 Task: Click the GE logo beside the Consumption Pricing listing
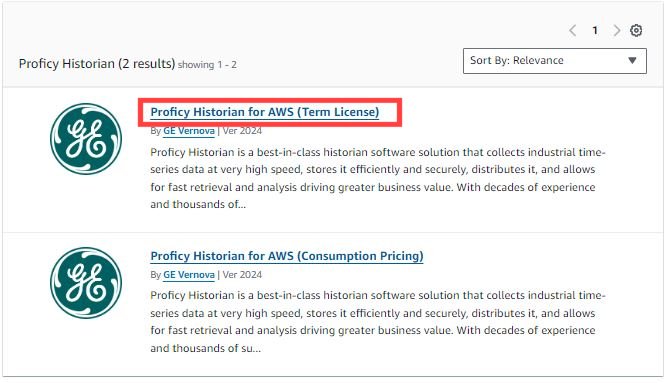coord(86,283)
